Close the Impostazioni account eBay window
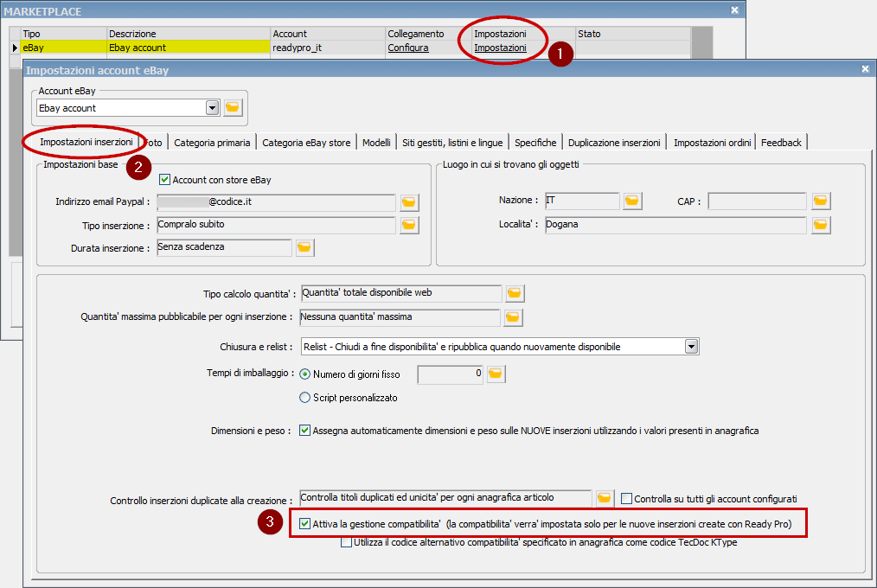 click(x=865, y=69)
